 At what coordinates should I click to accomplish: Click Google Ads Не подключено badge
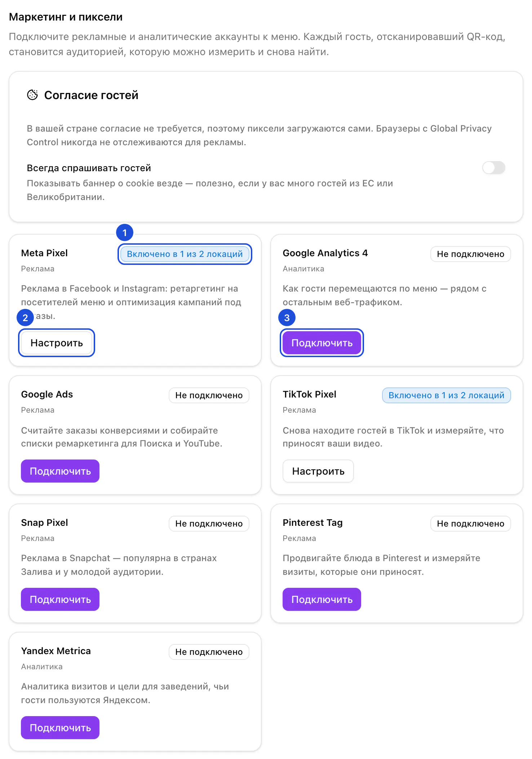pos(209,395)
